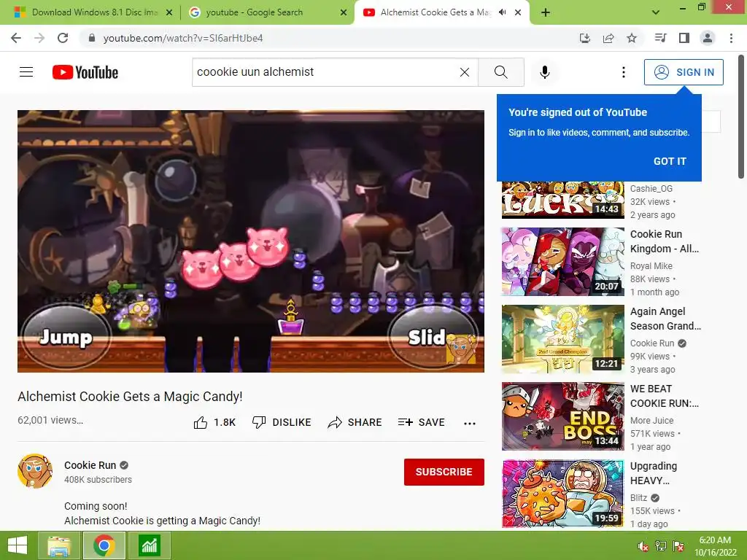Click video title Alchemist Cookie Gets a Magic Candy!
The width and height of the screenshot is (747, 560).
(130, 397)
